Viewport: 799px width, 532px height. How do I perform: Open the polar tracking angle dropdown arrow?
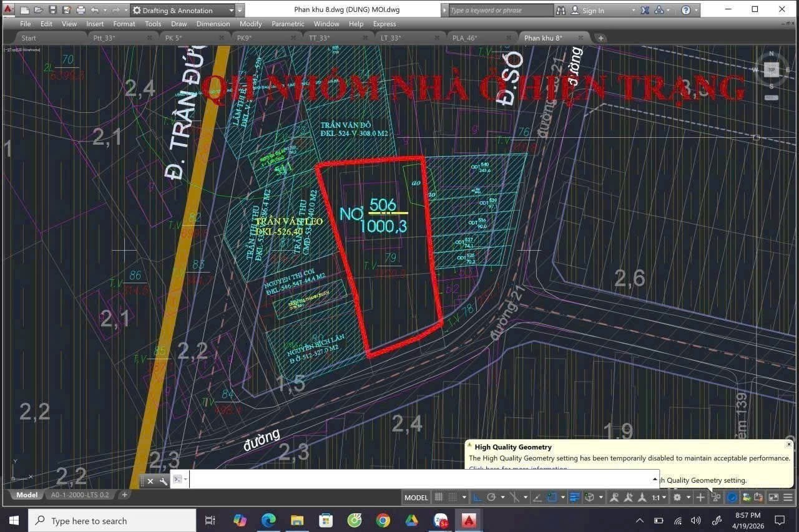point(502,497)
